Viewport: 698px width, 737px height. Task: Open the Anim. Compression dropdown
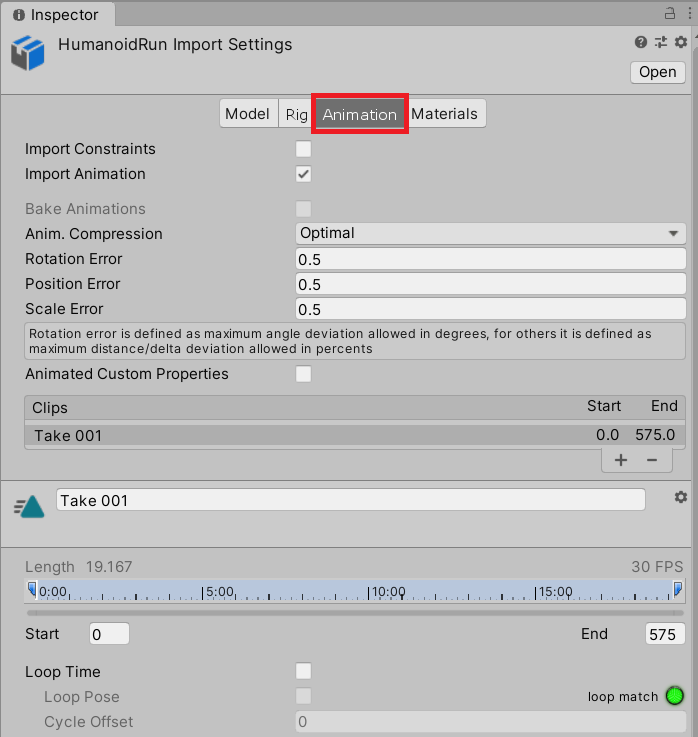click(490, 233)
